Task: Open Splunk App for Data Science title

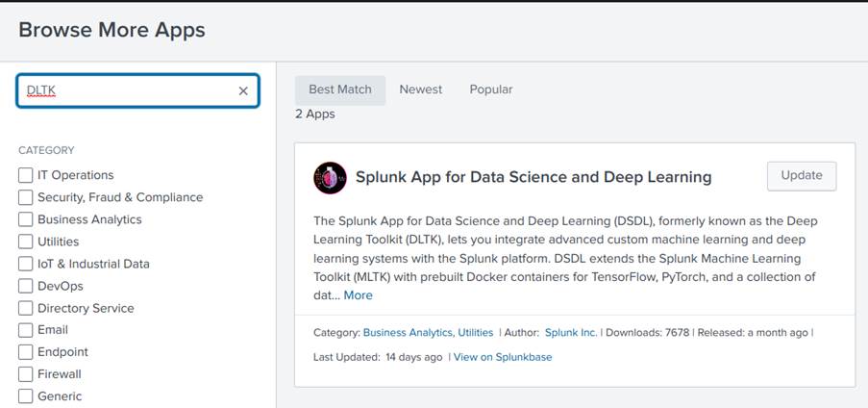Action: point(533,177)
